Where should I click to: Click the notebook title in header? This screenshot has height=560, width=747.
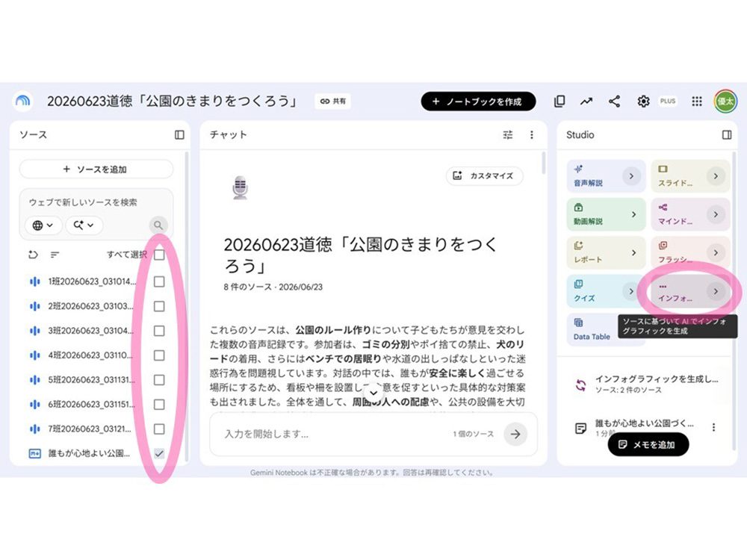click(172, 101)
